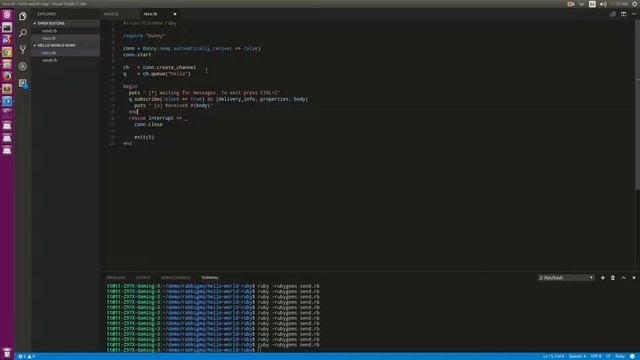The height and width of the screenshot is (360, 640).
Task: Select send.rb under Open Editors
Action: (x=66, y=31)
